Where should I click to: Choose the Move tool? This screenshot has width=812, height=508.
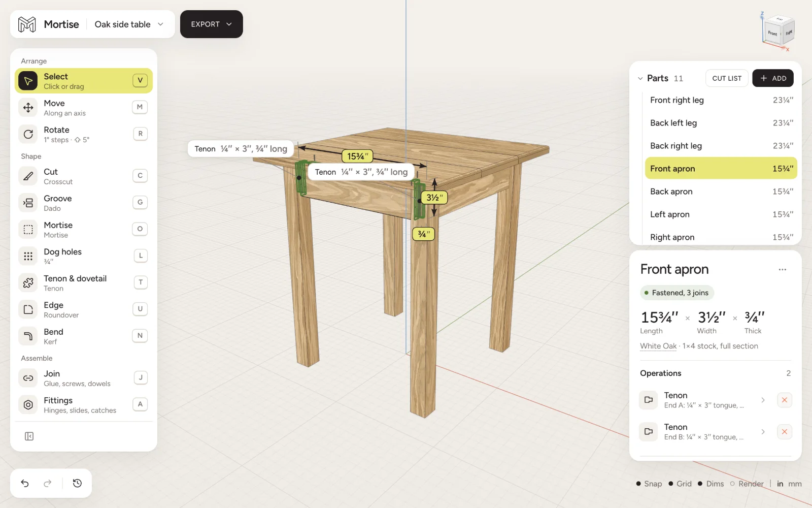coord(84,108)
